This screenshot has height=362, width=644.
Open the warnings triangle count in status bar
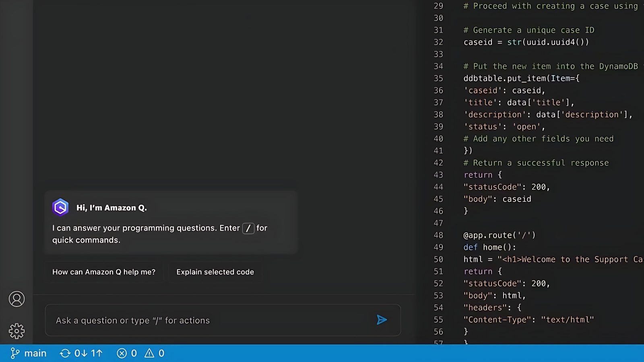pyautogui.click(x=155, y=353)
